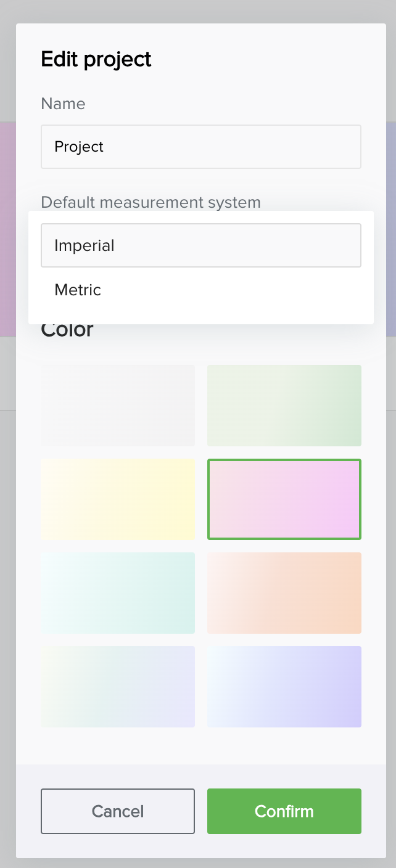
Task: Select the pale yellow color swatch
Action: (118, 499)
